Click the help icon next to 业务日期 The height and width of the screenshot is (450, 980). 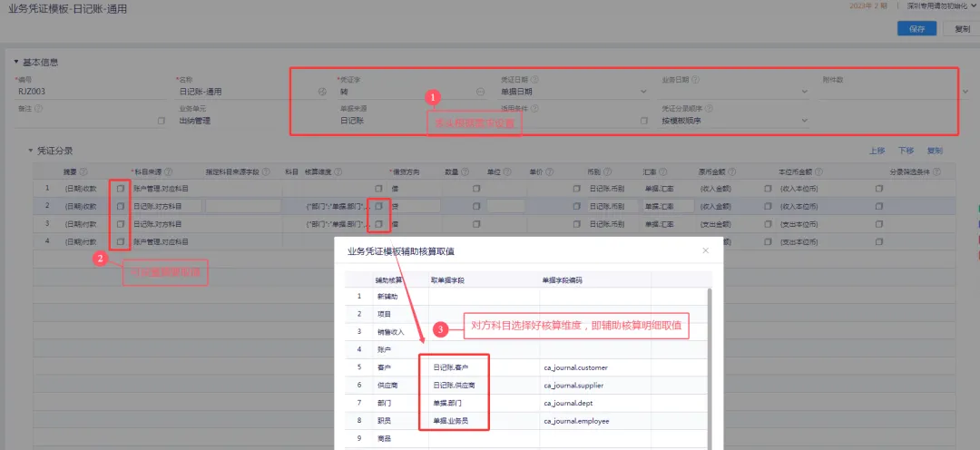pyautogui.click(x=695, y=80)
